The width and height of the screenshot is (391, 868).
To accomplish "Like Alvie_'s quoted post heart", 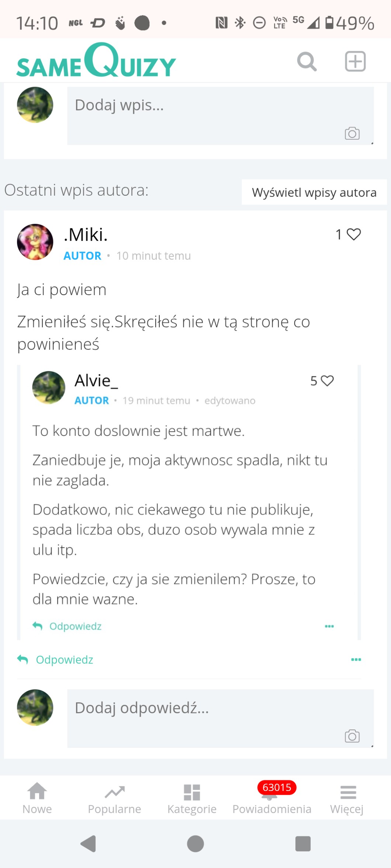I will click(327, 381).
